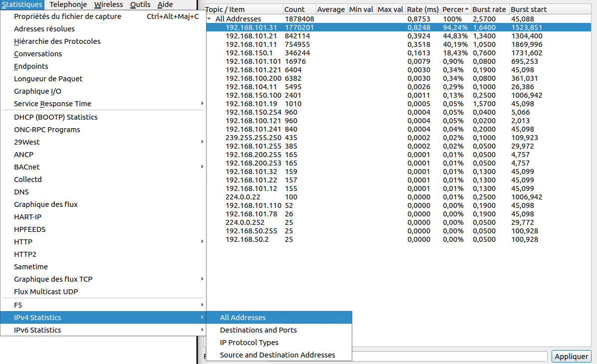Select row 192.168.101.101

pos(398,61)
